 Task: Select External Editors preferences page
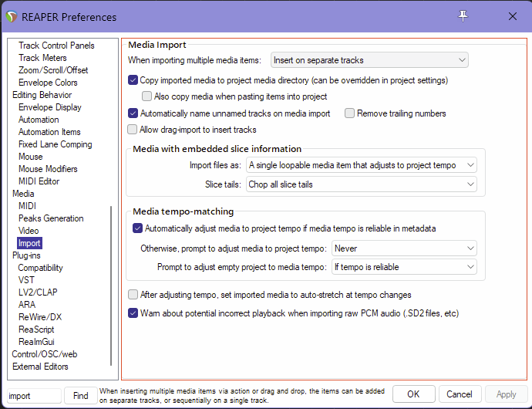point(40,367)
